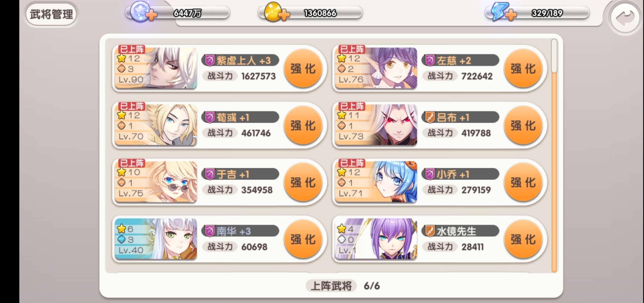Add more blue crystal currency
The image size is (644, 303).
(x=152, y=15)
